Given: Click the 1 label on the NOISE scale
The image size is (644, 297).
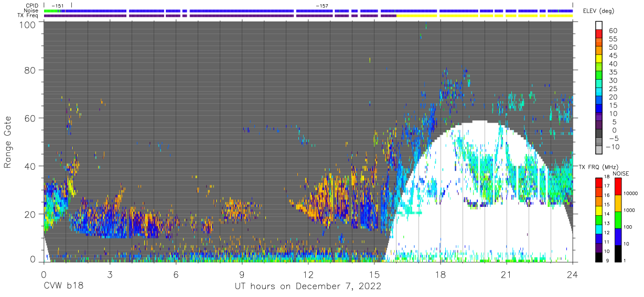Looking at the screenshot, I should 625,261.
